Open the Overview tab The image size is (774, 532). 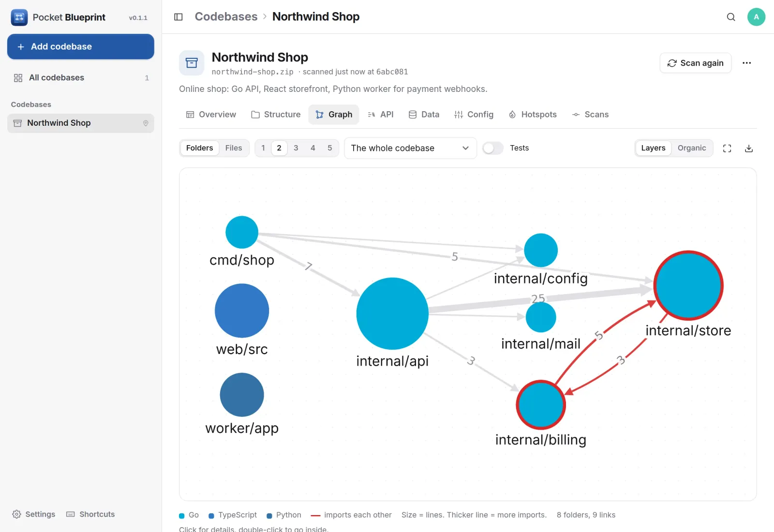coord(211,115)
